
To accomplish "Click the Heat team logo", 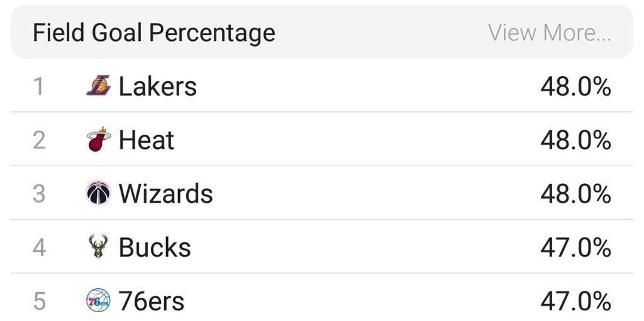I will [x=98, y=139].
